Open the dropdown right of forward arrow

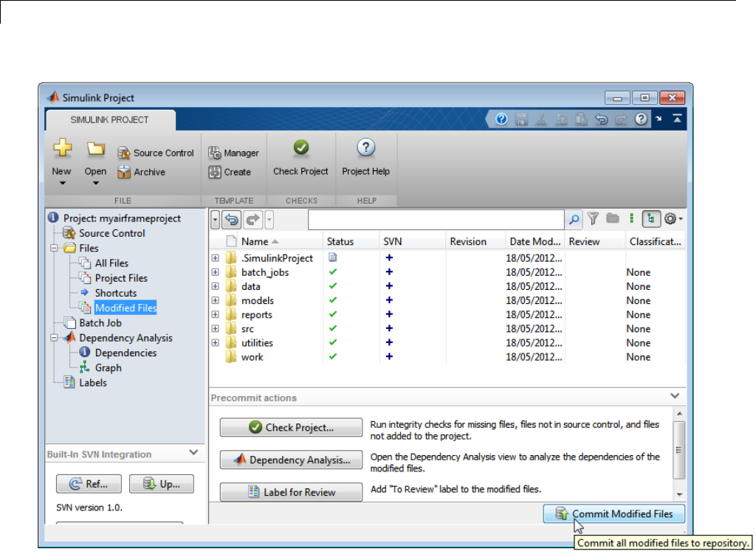pyautogui.click(x=269, y=220)
